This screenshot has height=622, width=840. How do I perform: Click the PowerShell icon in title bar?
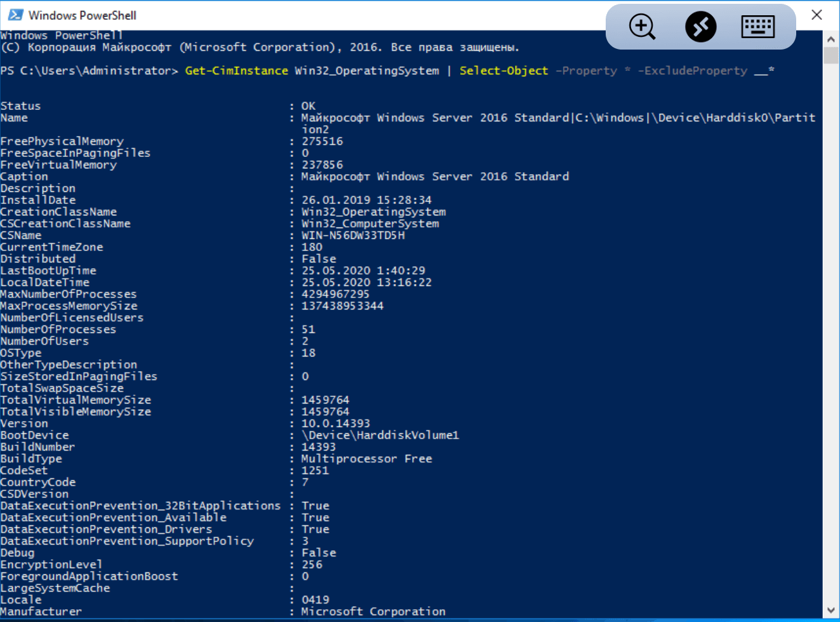[x=15, y=15]
